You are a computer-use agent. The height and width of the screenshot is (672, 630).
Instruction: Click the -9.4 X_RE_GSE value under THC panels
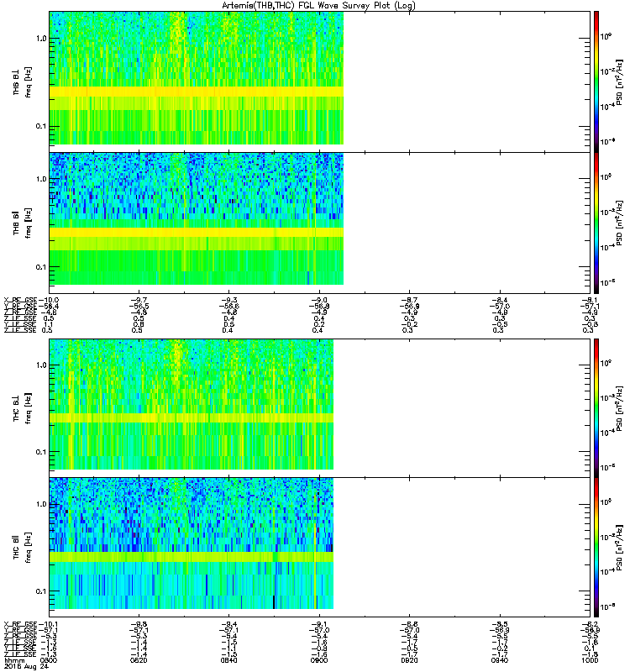point(228,624)
